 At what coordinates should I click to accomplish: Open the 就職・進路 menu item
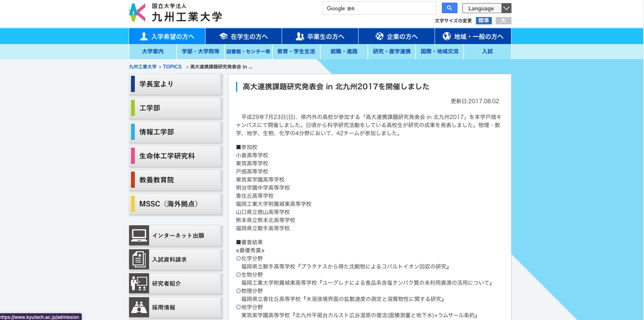344,51
